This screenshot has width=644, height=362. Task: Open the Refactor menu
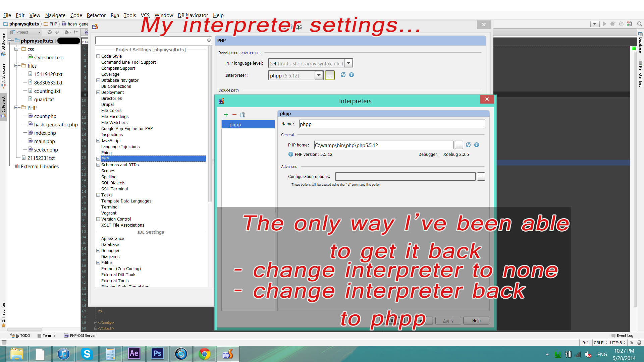pyautogui.click(x=96, y=15)
